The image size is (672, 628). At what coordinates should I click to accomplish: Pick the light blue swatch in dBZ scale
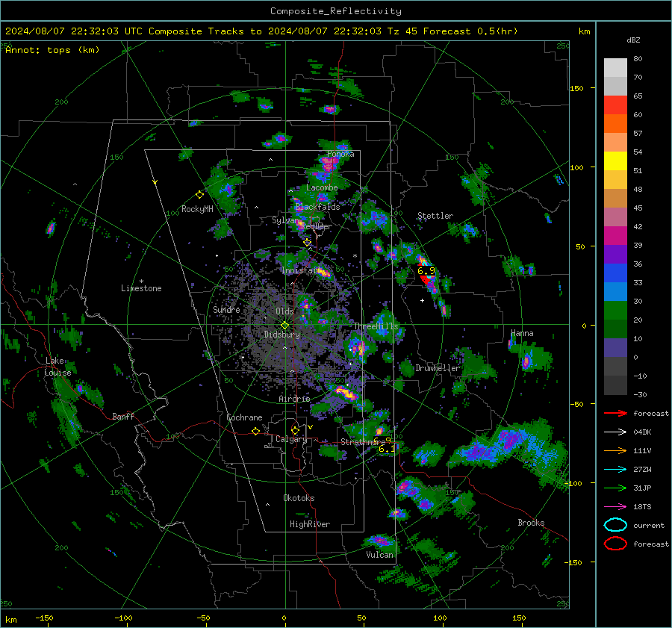(615, 292)
